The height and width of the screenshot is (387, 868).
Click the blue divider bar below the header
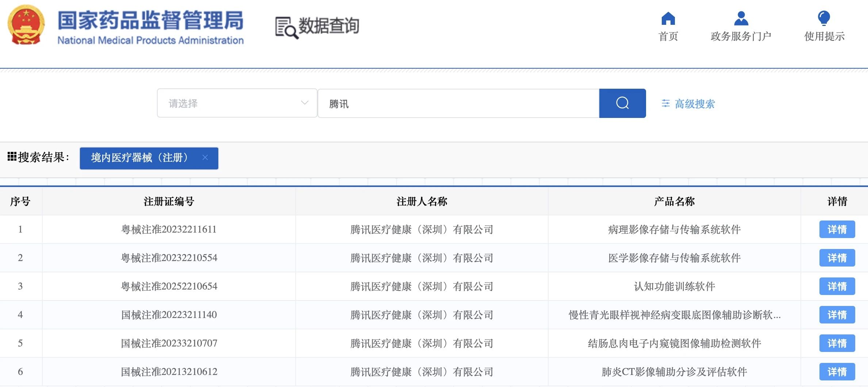click(x=434, y=68)
